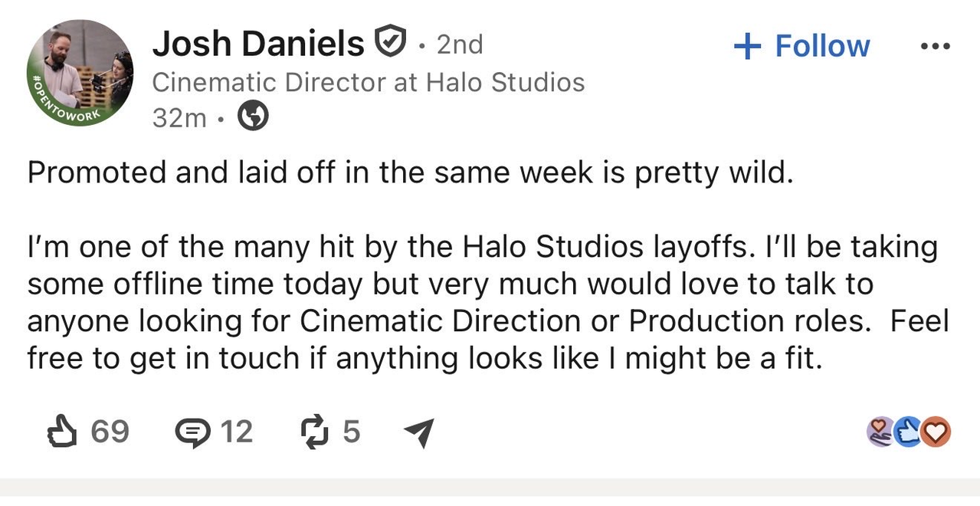Send post with paper plane icon
Viewport: 980px width, 506px height.
419,432
